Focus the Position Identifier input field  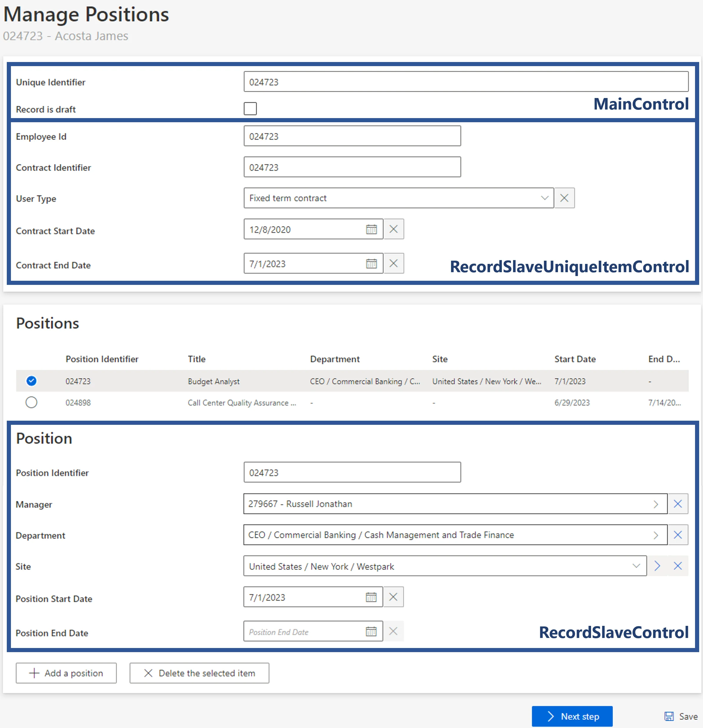tap(352, 472)
